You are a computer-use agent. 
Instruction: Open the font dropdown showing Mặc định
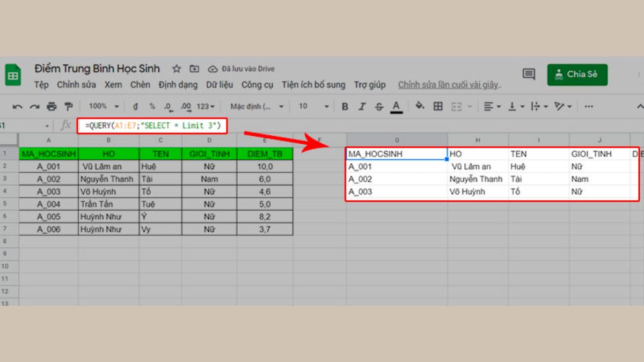click(256, 106)
